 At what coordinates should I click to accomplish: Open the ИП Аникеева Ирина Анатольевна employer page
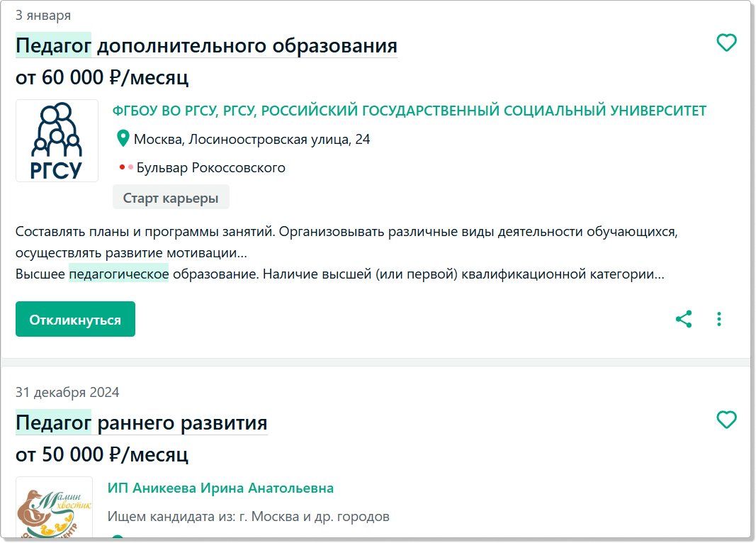pyautogui.click(x=220, y=488)
